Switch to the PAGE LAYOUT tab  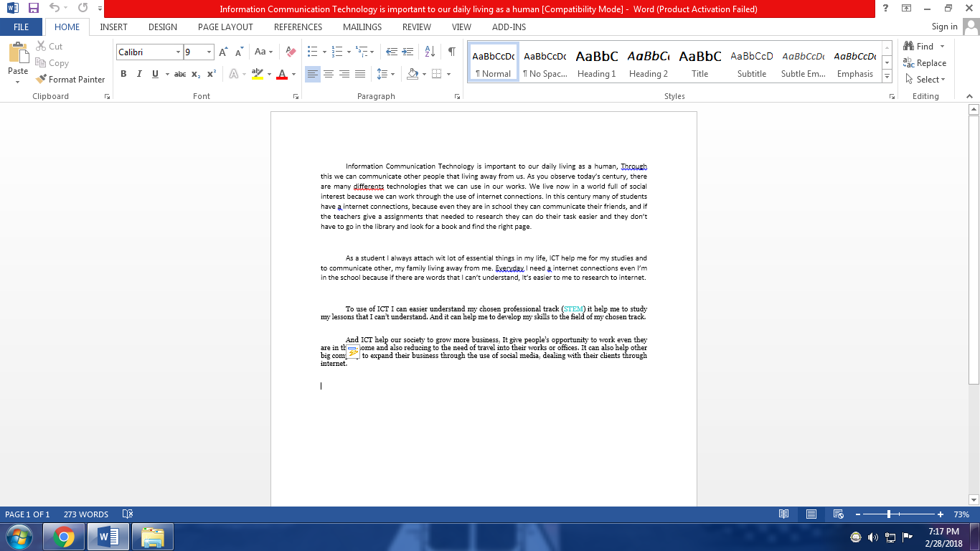[x=225, y=27]
